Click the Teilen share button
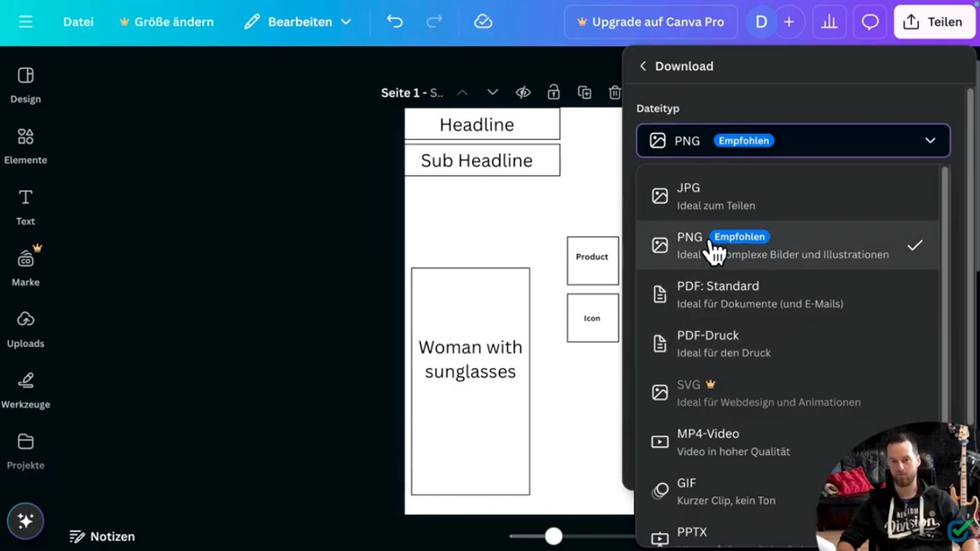 (x=934, y=22)
